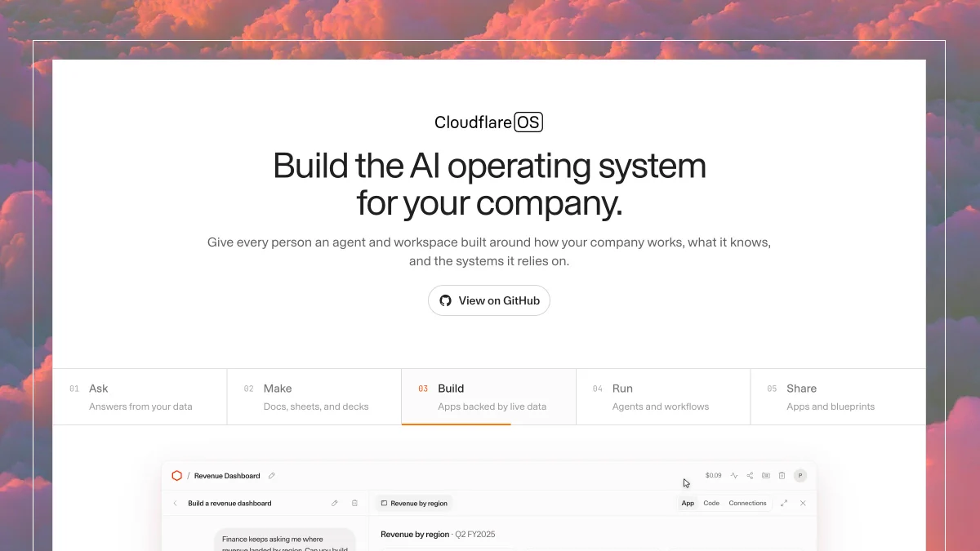The height and width of the screenshot is (551, 980).
Task: Click the Finance keeps asking chat message
Action: (x=285, y=540)
